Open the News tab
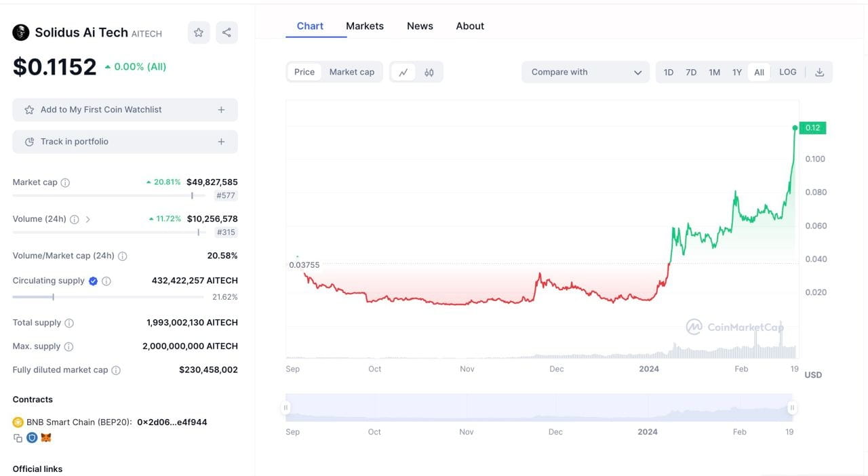The width and height of the screenshot is (868, 476). tap(419, 26)
